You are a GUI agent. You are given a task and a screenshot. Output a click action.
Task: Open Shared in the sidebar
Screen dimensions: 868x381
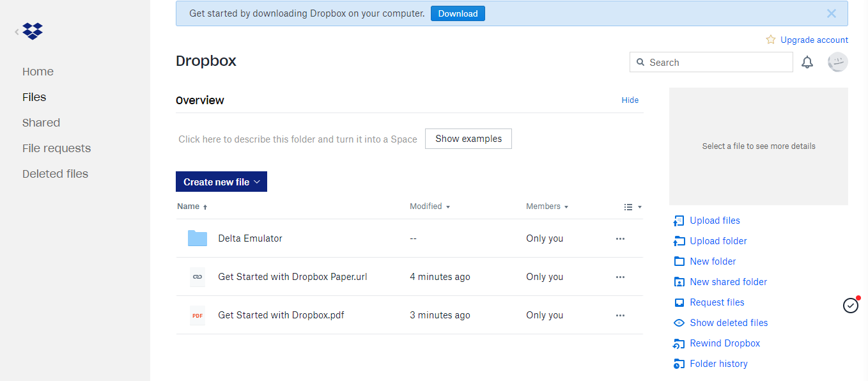[41, 123]
